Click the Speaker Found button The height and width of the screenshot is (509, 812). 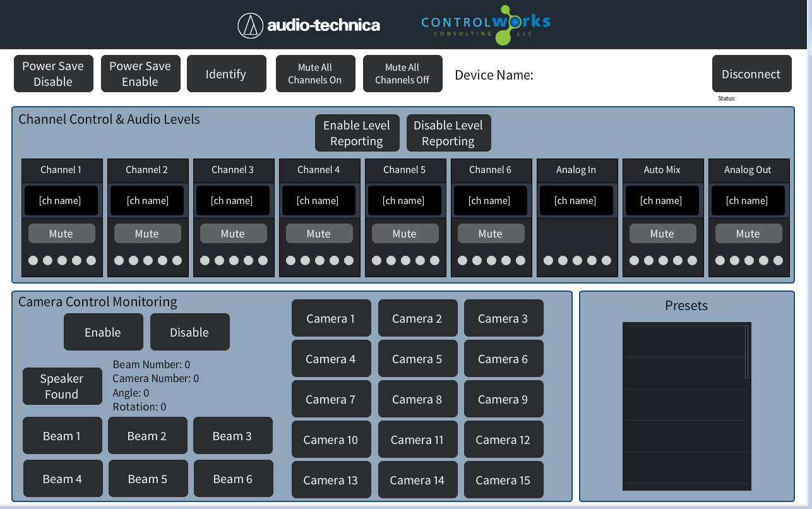click(x=62, y=386)
